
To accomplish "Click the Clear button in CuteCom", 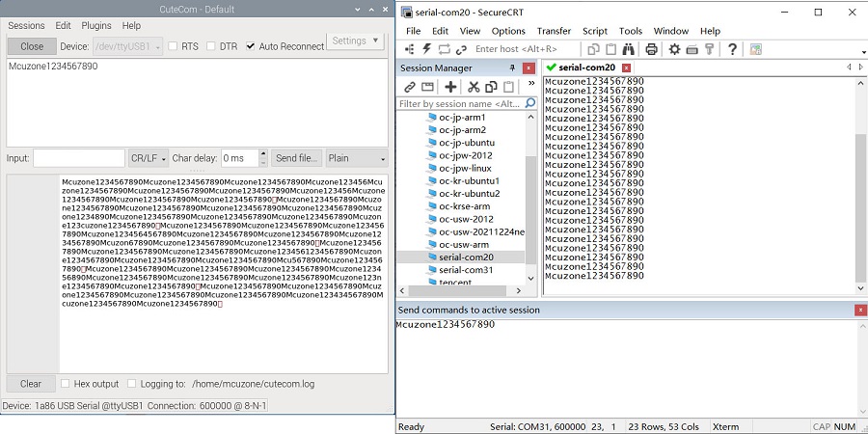I will point(31,384).
